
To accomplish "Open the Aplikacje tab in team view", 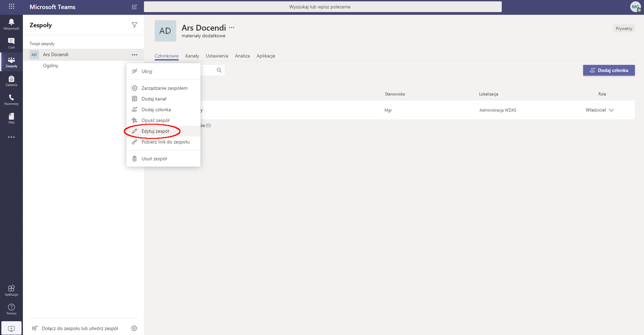I will pos(266,56).
